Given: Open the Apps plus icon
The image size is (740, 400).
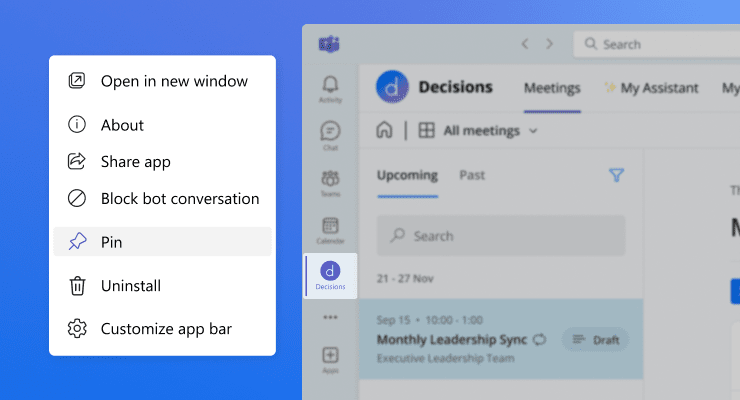Looking at the screenshot, I should pos(330,359).
